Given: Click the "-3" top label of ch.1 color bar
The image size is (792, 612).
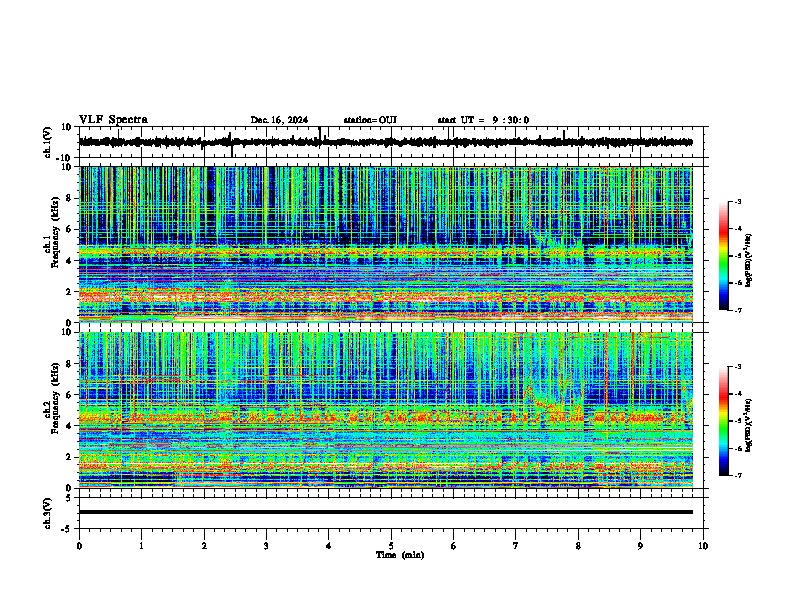Looking at the screenshot, I should pyautogui.click(x=737, y=202).
